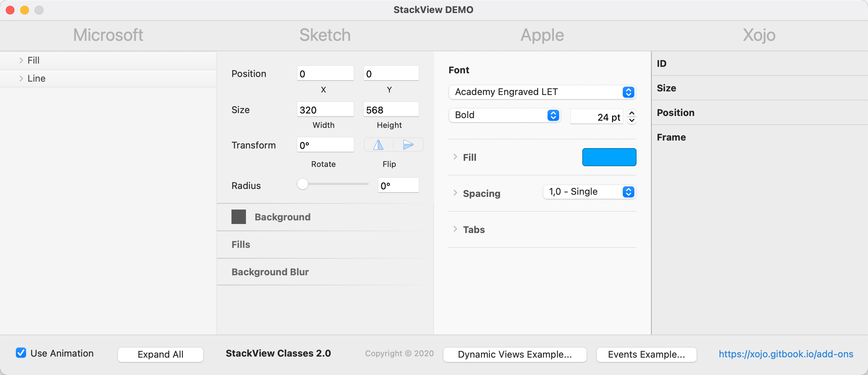Open the Bold font style dropdown
Image resolution: width=868 pixels, height=375 pixels.
[x=505, y=115]
